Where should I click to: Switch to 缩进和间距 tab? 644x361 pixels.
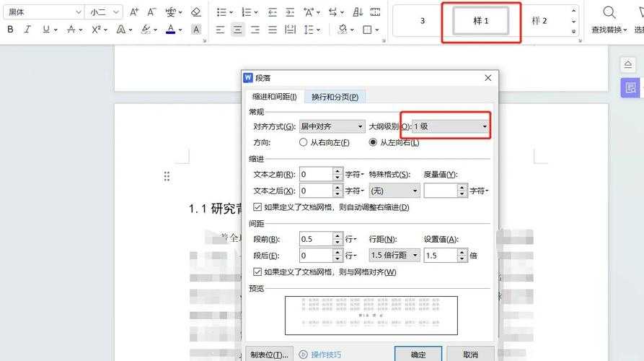[x=274, y=97]
